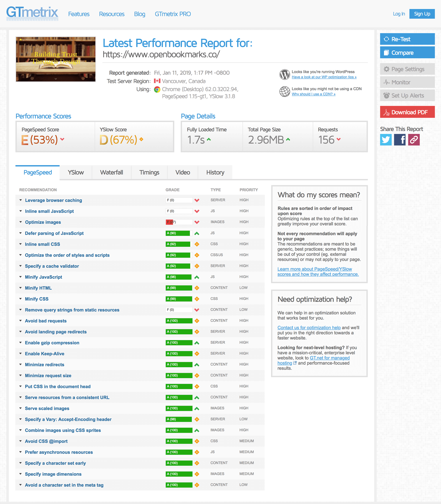Click the WordPress logo icon
This screenshot has width=441, height=504.
pyautogui.click(x=285, y=74)
